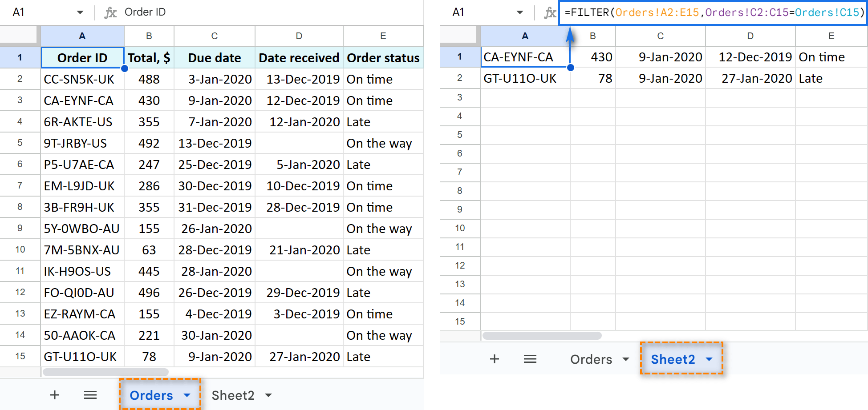The height and width of the screenshot is (410, 868).
Task: Select 27-Jan-2020 cell in Sheet2 window
Action: pyautogui.click(x=750, y=78)
